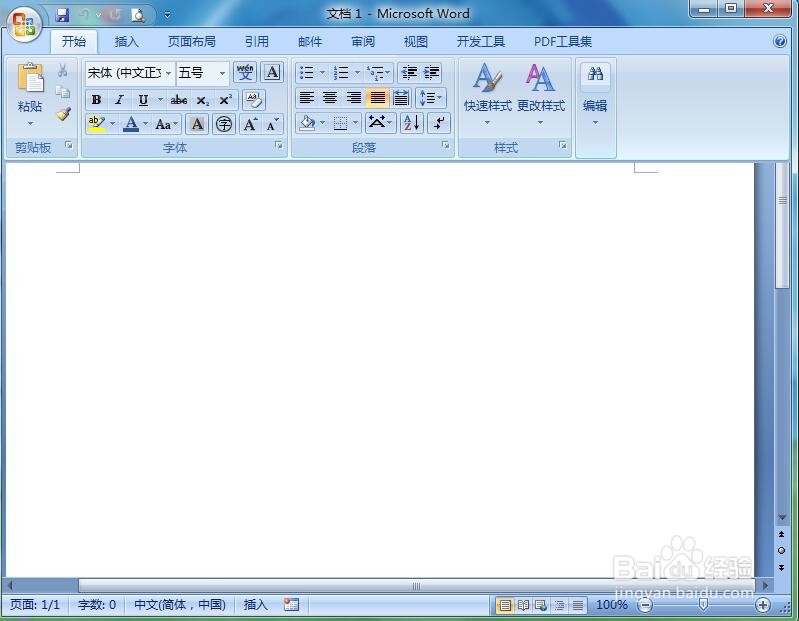Toggle italic formatting
The image size is (799, 621).
tap(119, 100)
